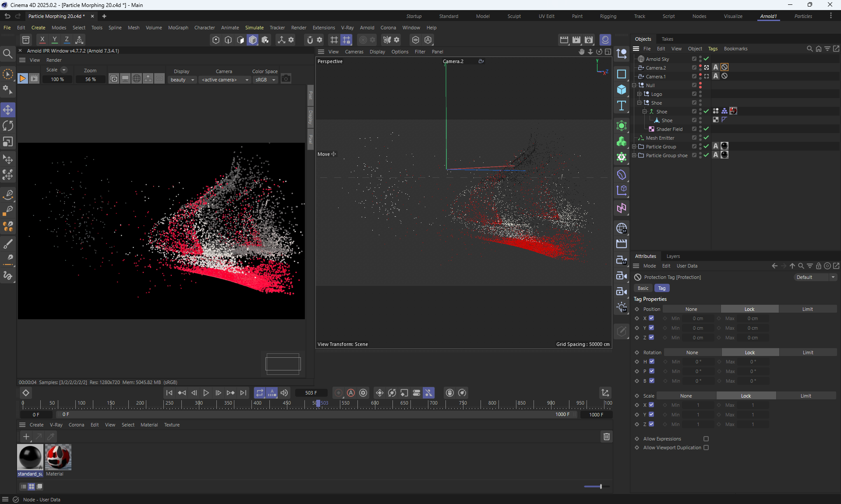This screenshot has height=504, width=841.
Task: Select the Rotate tool in left toolbar
Action: [8, 126]
